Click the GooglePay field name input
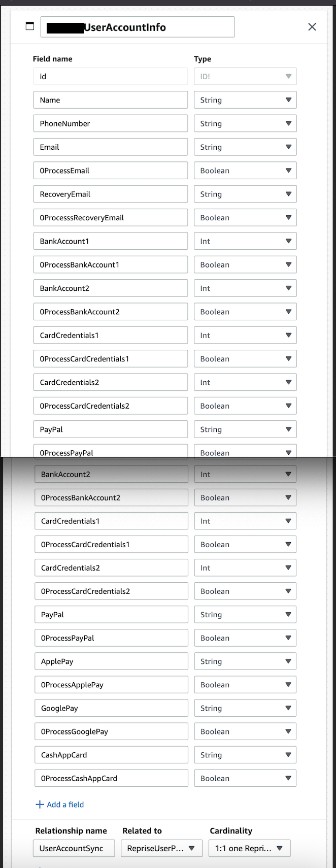336x868 pixels. pyautogui.click(x=111, y=708)
